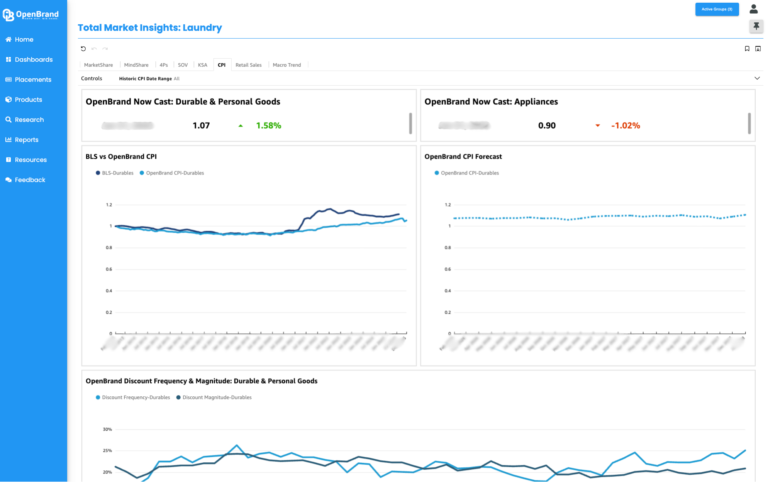The image size is (768, 482).
Task: Click the green up arrow indicator
Action: pyautogui.click(x=240, y=126)
